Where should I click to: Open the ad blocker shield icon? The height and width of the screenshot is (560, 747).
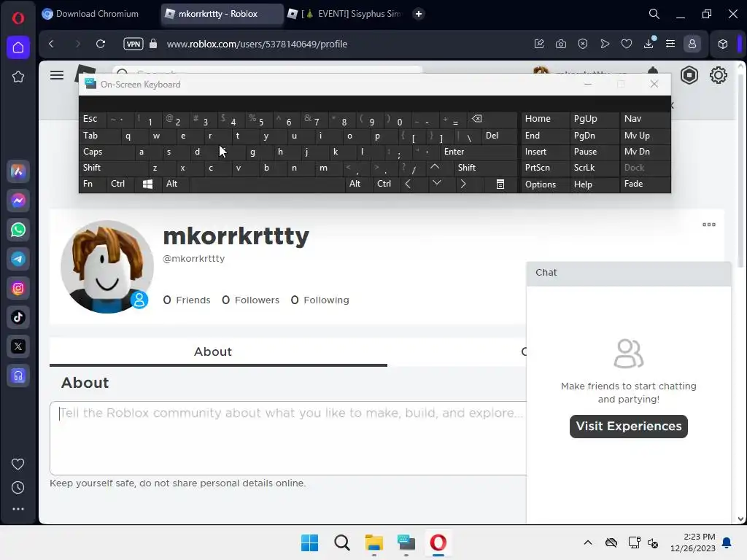coord(583,44)
